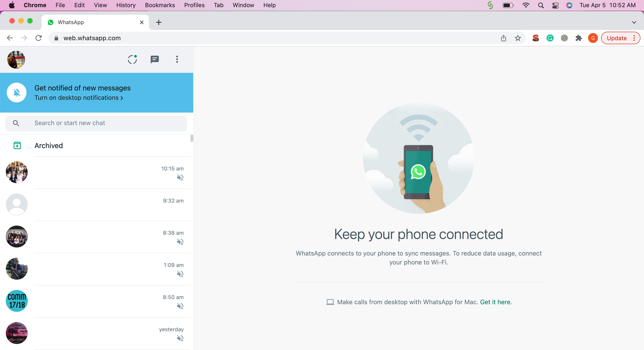This screenshot has width=644, height=350.
Task: Click the Archived chats icon
Action: 17,145
